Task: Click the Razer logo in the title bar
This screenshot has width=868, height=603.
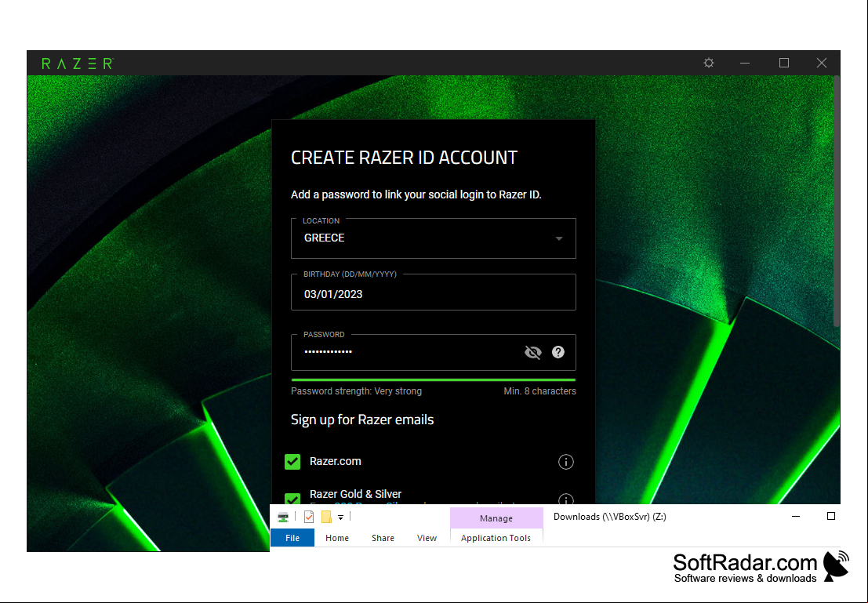Action: (x=78, y=64)
